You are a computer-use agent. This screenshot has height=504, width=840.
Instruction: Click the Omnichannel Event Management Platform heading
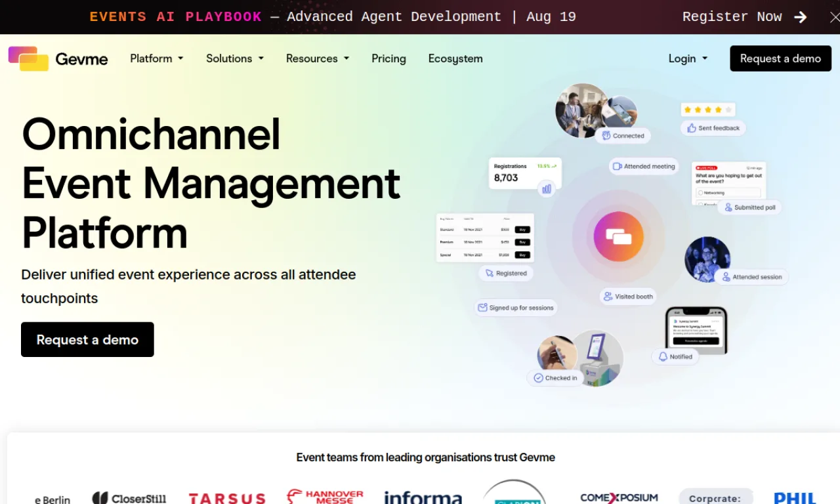pyautogui.click(x=211, y=183)
